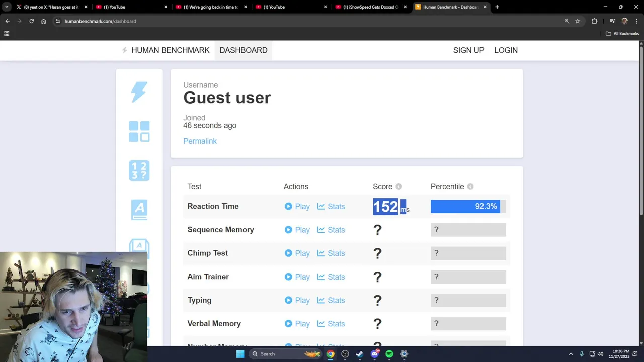The height and width of the screenshot is (362, 644).
Task: Open Reaction Time test from sidebar lightning icon
Action: pyautogui.click(x=139, y=93)
